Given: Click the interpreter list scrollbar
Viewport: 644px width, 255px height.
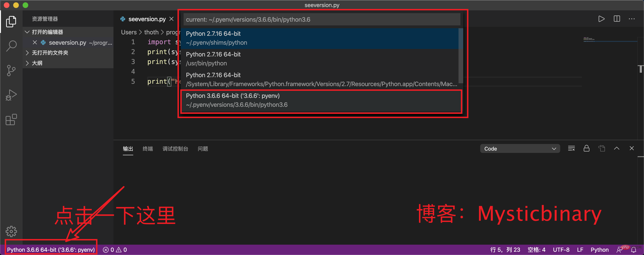Looking at the screenshot, I should coord(460,56).
